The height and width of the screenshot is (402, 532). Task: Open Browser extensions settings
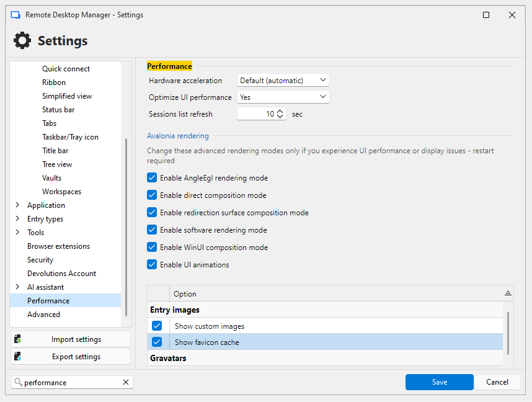(x=58, y=246)
